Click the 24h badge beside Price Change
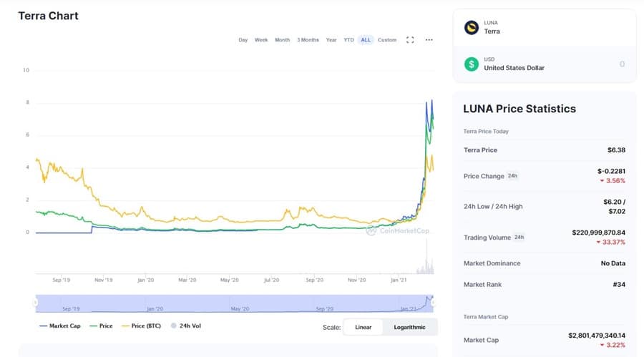 (x=513, y=175)
